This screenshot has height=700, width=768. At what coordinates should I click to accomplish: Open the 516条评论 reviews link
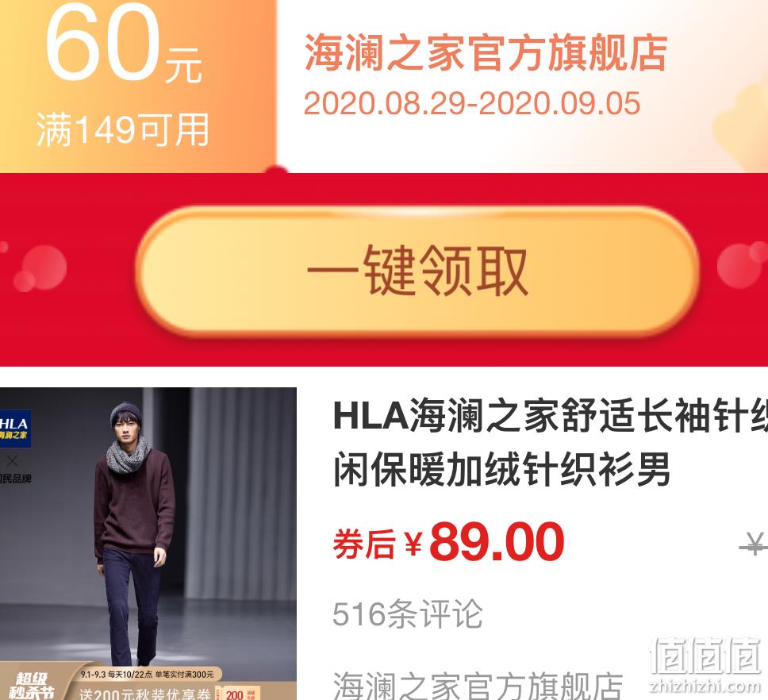tap(408, 613)
